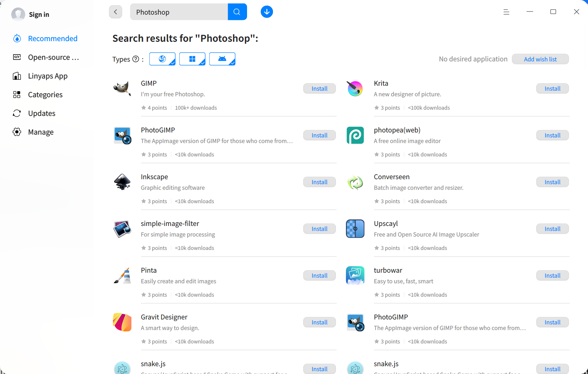Install Krita
Image resolution: width=588 pixels, height=374 pixels.
[x=552, y=89]
